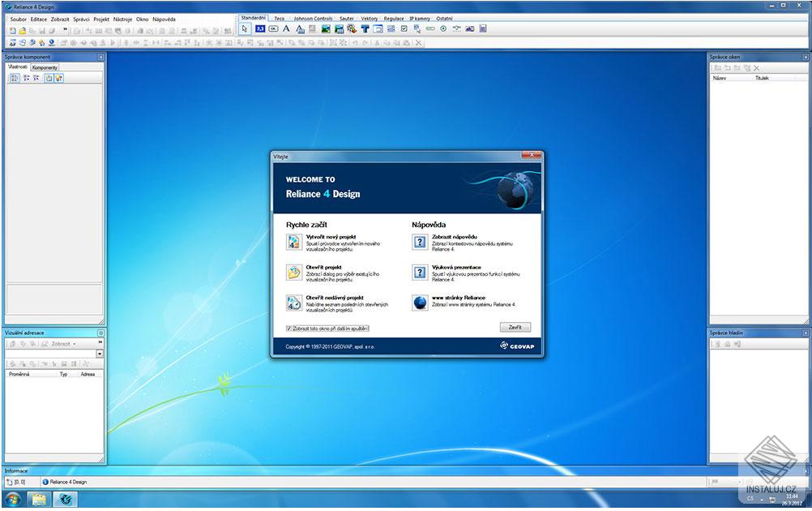Image resolution: width=812 pixels, height=511 pixels.
Task: Click the delete X icon in Správce oken
Action: pos(757,68)
